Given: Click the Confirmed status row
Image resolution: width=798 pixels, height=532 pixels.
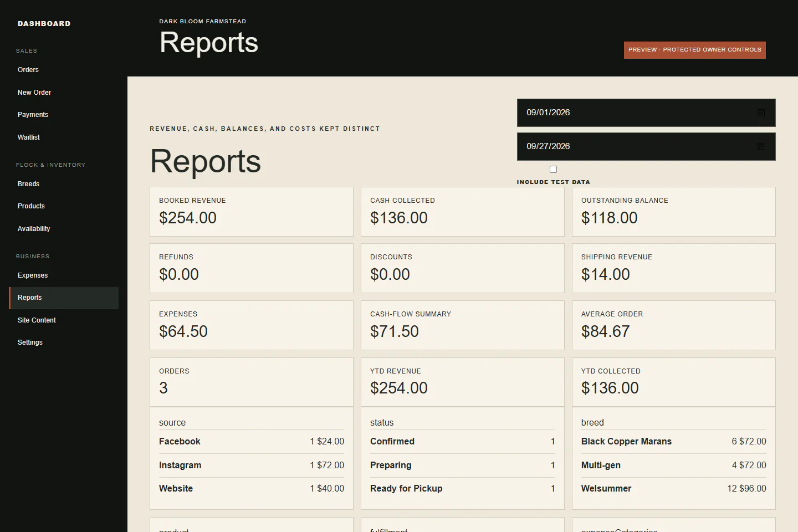Looking at the screenshot, I should 463,442.
